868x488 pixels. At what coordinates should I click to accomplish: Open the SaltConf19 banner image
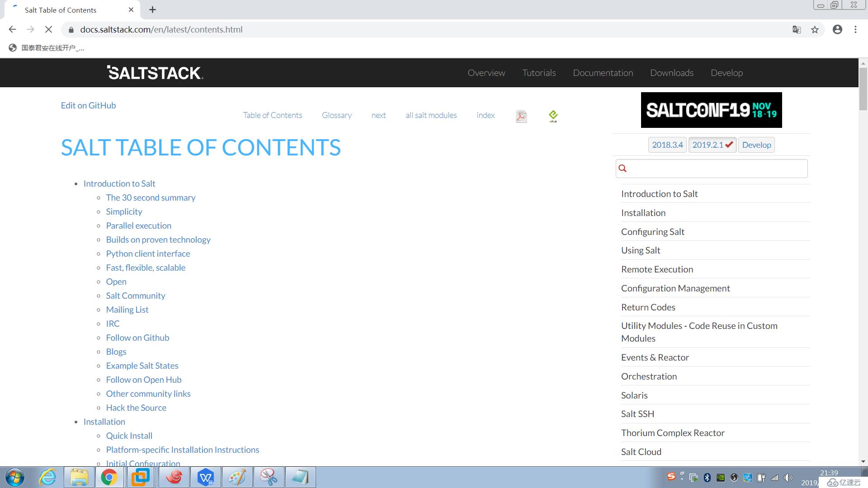click(x=711, y=110)
